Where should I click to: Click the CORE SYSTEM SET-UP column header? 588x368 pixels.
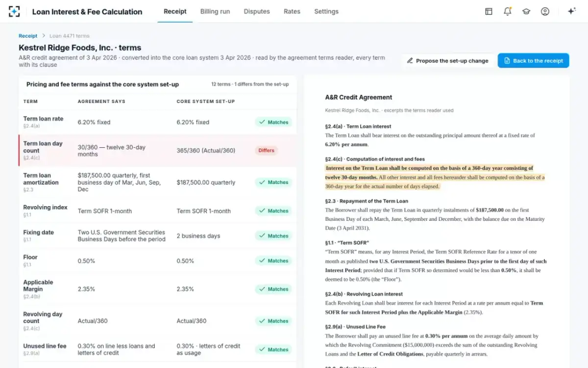pyautogui.click(x=206, y=102)
